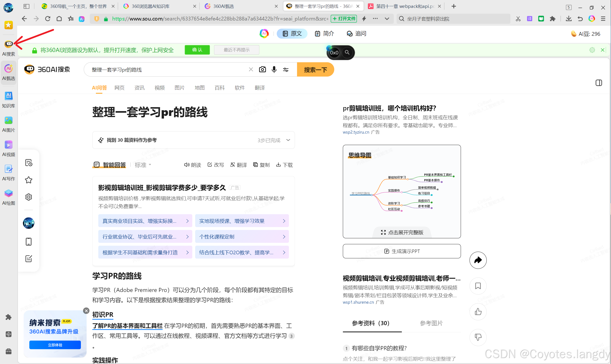Click the thumbs-down dislike icon
The width and height of the screenshot is (611, 364).
click(478, 337)
